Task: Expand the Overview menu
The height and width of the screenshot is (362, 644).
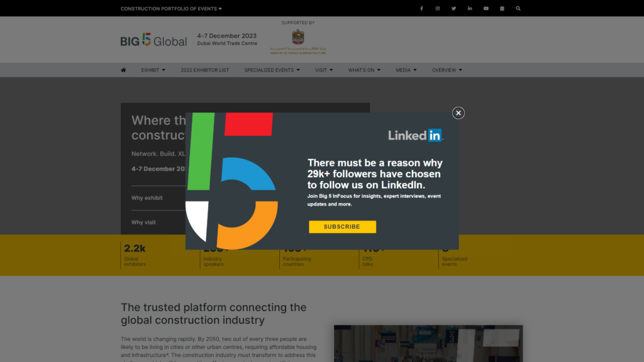Action: (x=447, y=70)
